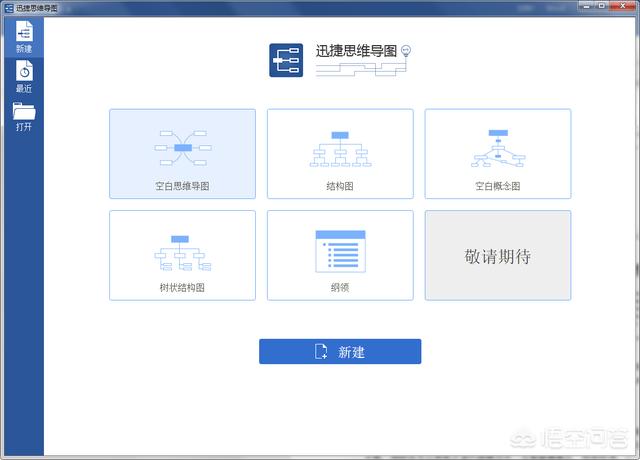Viewport: 640px width, 460px height.
Task: Click the 敬请期待 placeholder card
Action: [x=498, y=256]
